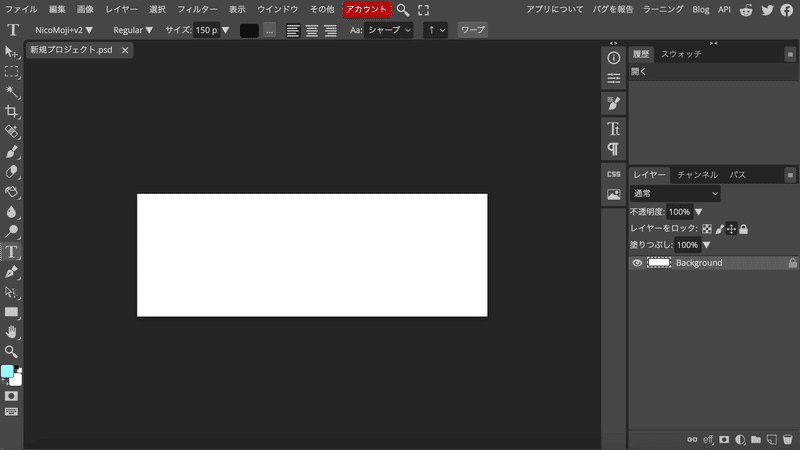
Task: Open the Brush settings panel icon
Action: click(614, 104)
